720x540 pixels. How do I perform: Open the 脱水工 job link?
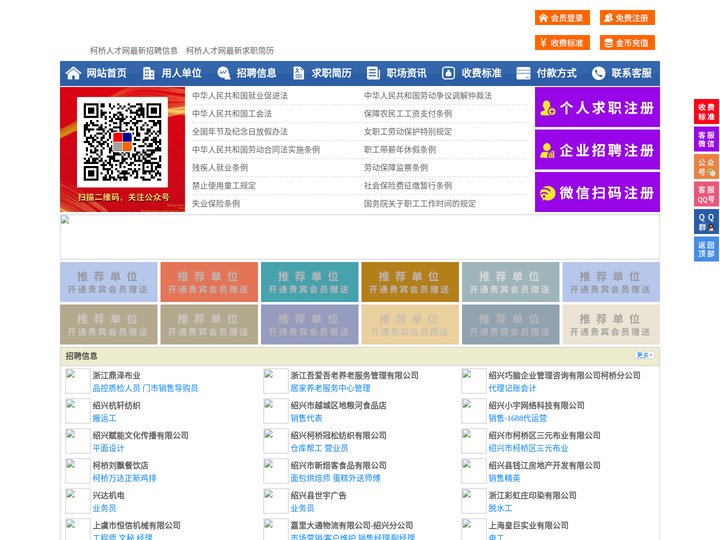[x=500, y=508]
